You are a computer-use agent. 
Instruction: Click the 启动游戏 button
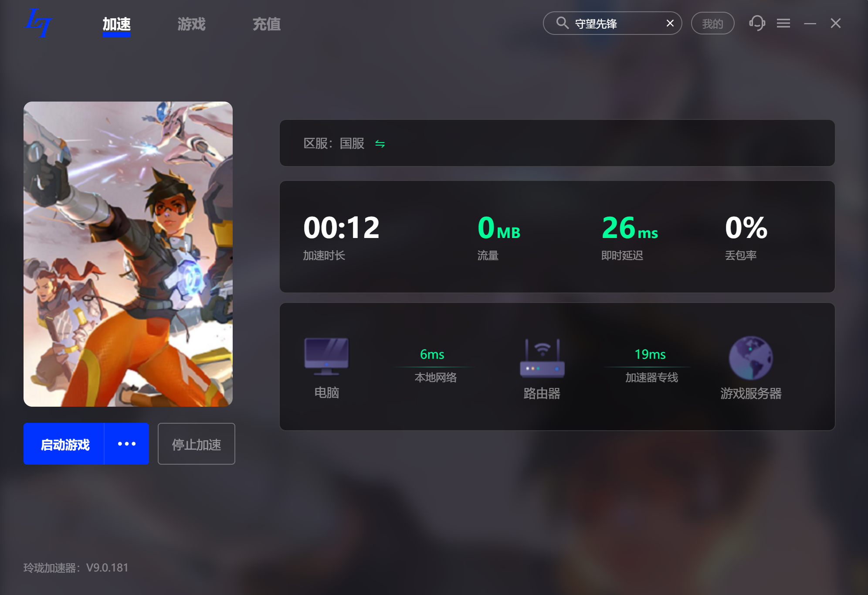[x=64, y=444]
